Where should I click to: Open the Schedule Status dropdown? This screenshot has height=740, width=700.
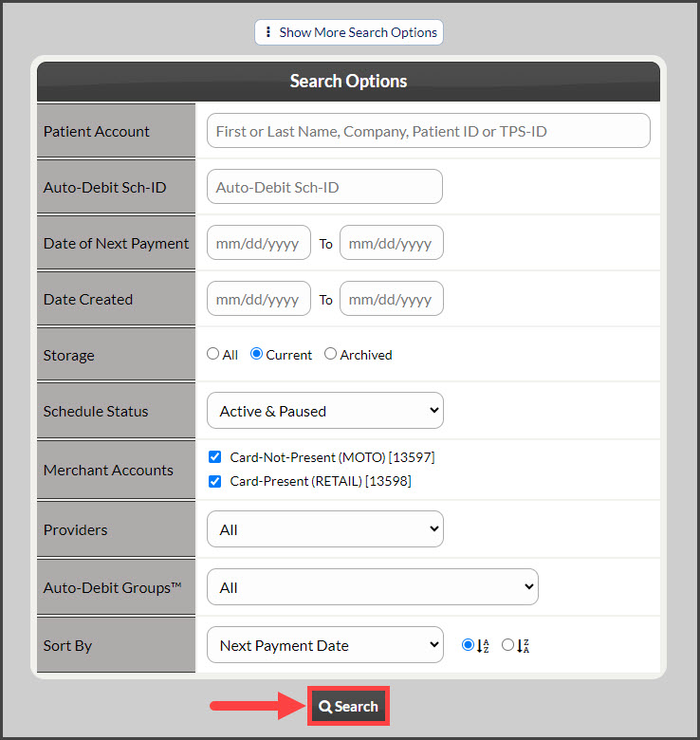[325, 411]
